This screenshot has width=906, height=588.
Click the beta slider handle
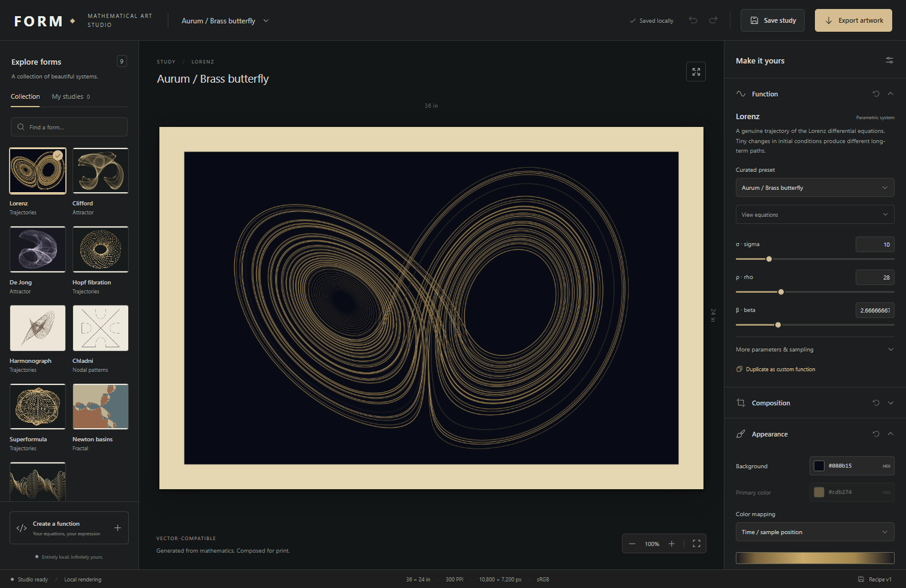tap(778, 325)
